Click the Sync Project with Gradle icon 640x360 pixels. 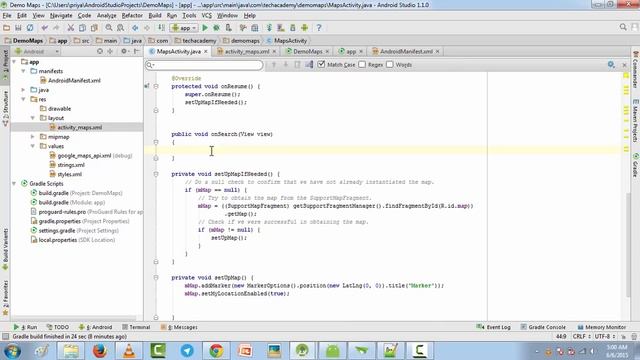point(269,28)
